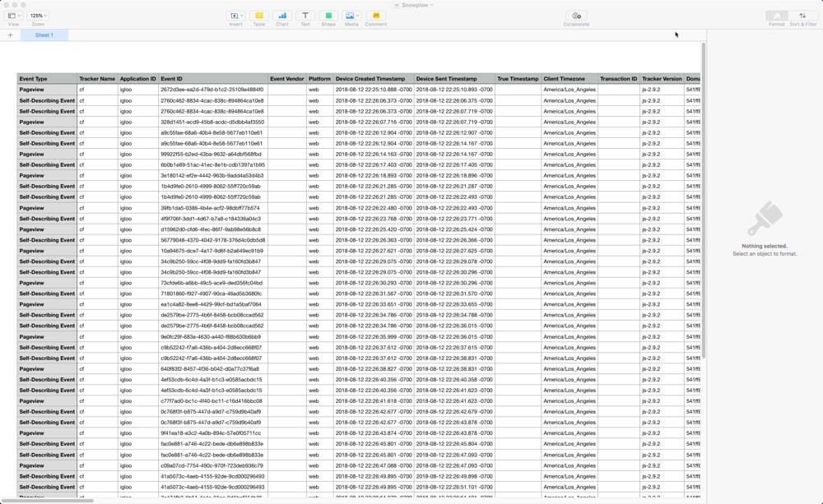Click event ID cell starting 9f41ea18-e3c2

coord(213,433)
